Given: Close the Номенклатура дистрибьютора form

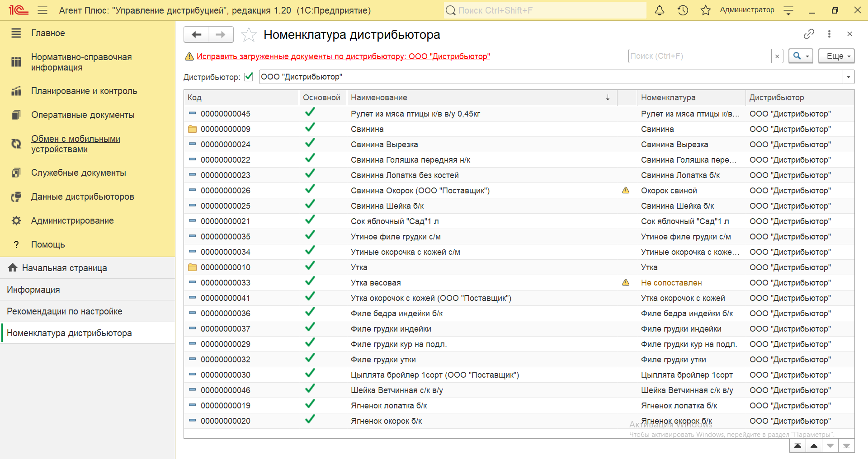Looking at the screenshot, I should click(849, 34).
